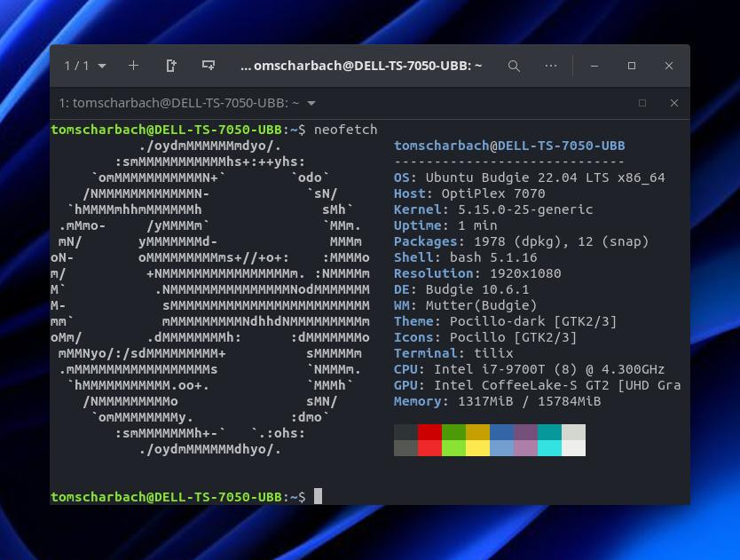Maximize the Tilix window
The height and width of the screenshot is (560, 740).
pos(632,66)
